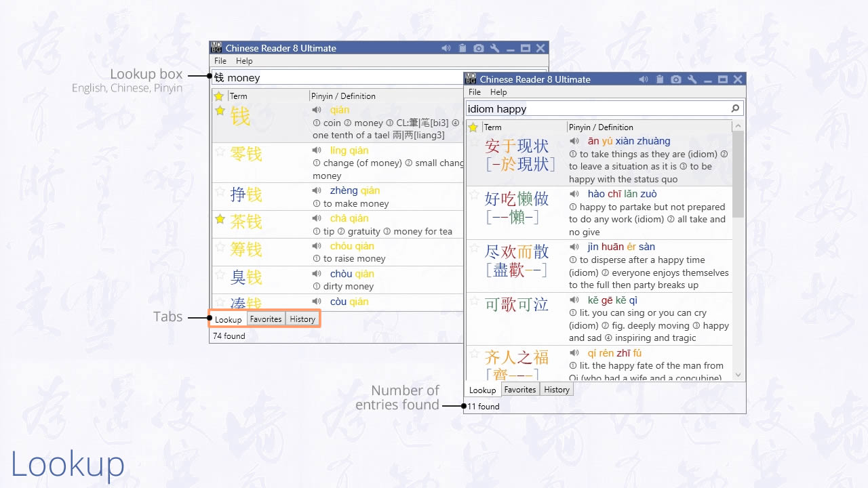Select the 零钱 term entry
868x488 pixels.
[246, 154]
